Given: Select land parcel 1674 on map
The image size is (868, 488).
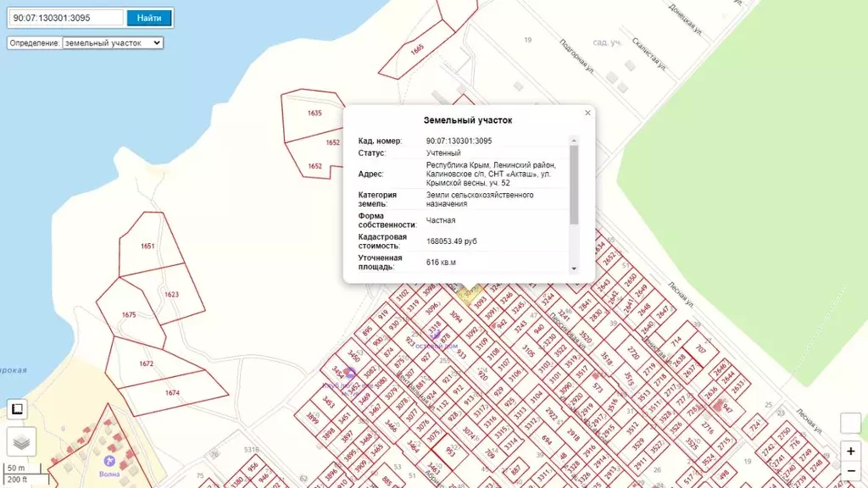Looking at the screenshot, I should point(173,393).
